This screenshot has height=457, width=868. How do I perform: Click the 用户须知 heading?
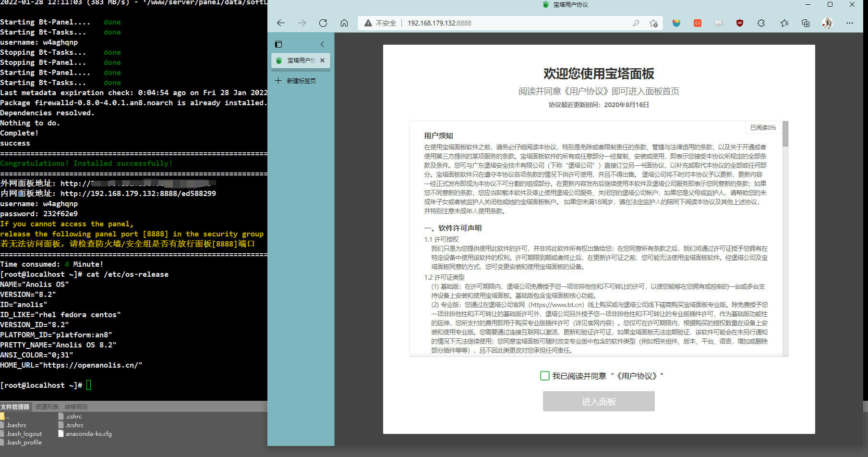(x=438, y=136)
